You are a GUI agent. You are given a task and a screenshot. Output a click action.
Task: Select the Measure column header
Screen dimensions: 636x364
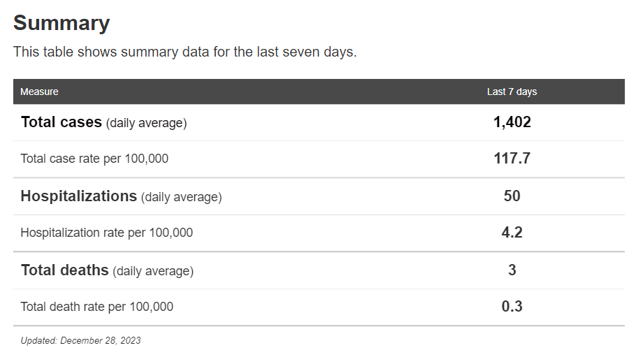(x=39, y=92)
